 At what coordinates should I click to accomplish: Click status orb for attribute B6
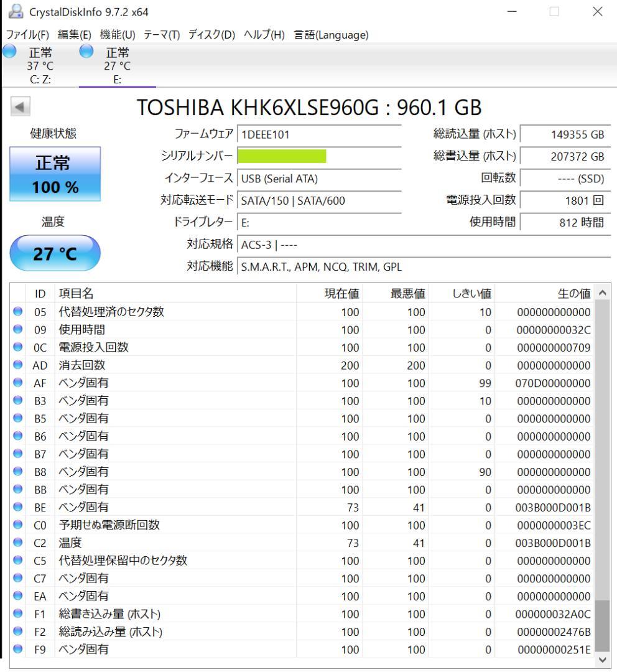pos(17,436)
